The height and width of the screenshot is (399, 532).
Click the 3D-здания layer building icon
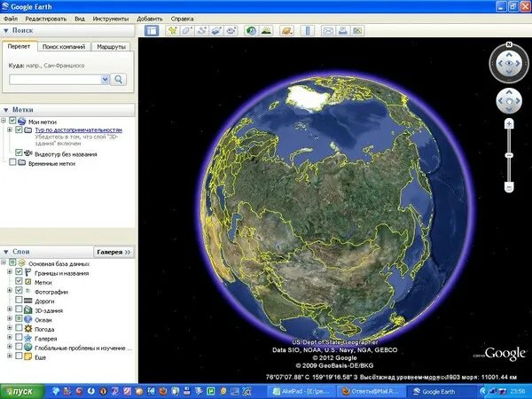point(28,310)
